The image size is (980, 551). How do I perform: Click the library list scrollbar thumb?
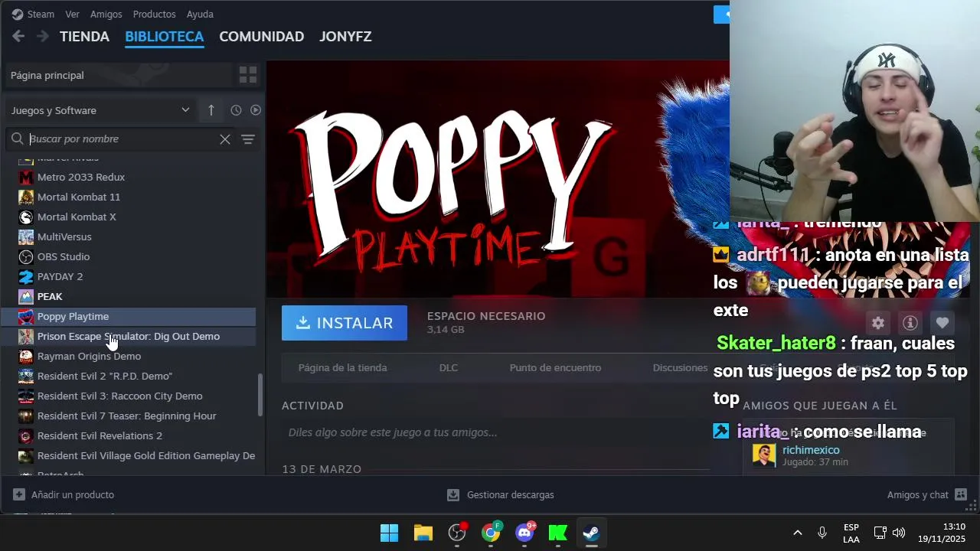point(260,394)
